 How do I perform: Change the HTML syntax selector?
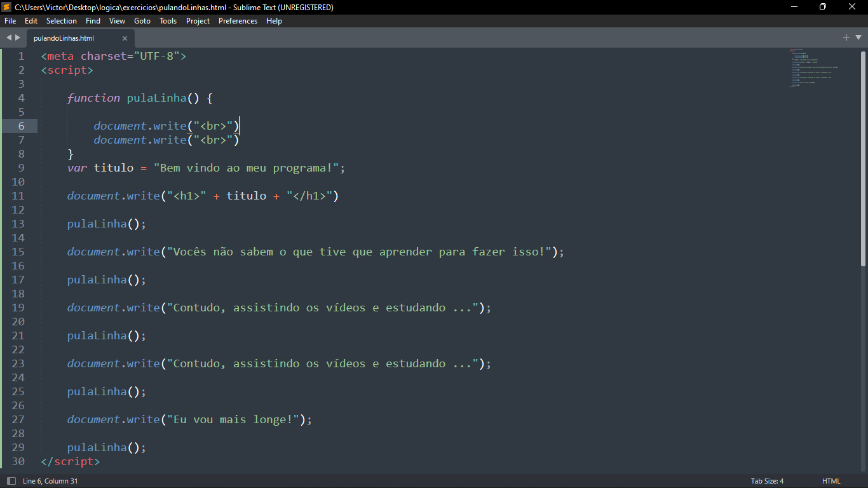click(831, 481)
